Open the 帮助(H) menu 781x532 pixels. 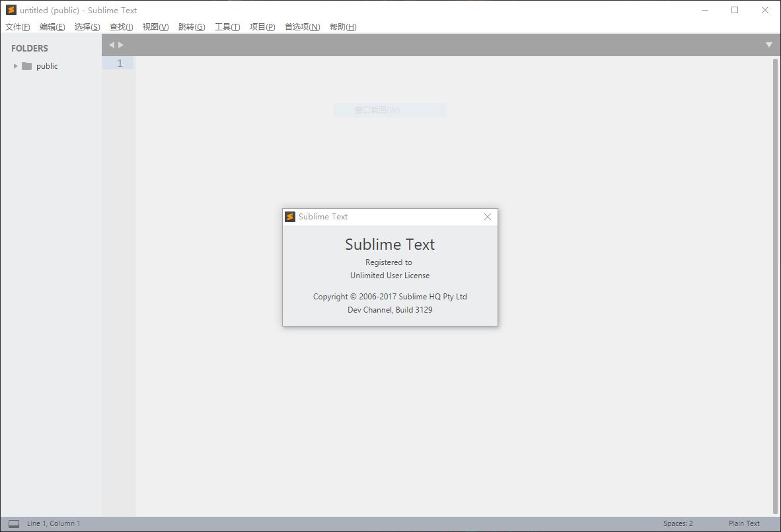[342, 27]
